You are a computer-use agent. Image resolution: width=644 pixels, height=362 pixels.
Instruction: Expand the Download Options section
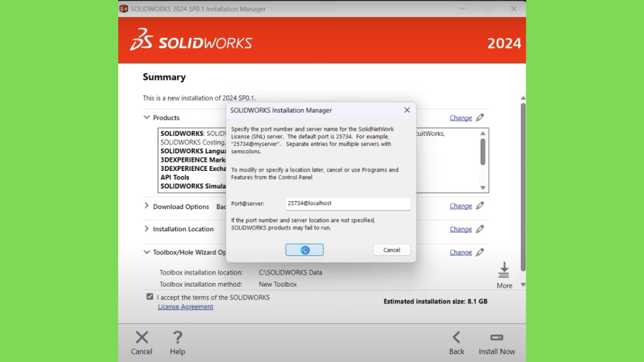(147, 206)
